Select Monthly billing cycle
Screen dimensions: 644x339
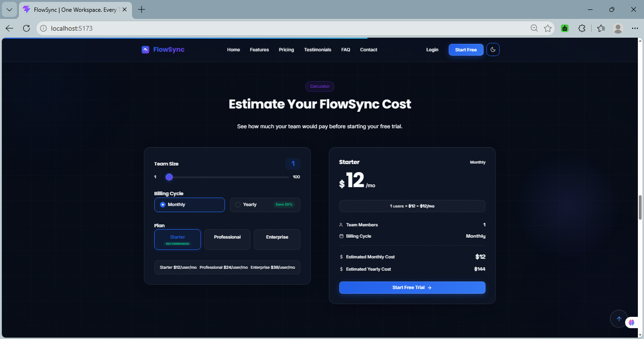(189, 205)
